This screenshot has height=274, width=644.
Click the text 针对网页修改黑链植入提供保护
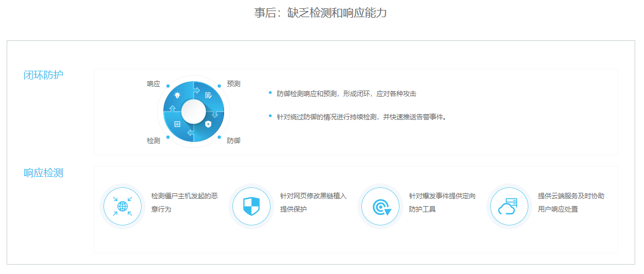pos(313,203)
